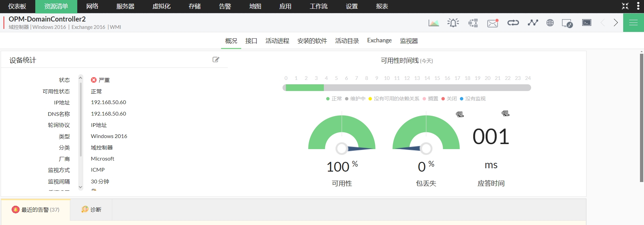Click the trace route polyline icon
Image resolution: width=644 pixels, height=225 pixels.
tap(532, 23)
